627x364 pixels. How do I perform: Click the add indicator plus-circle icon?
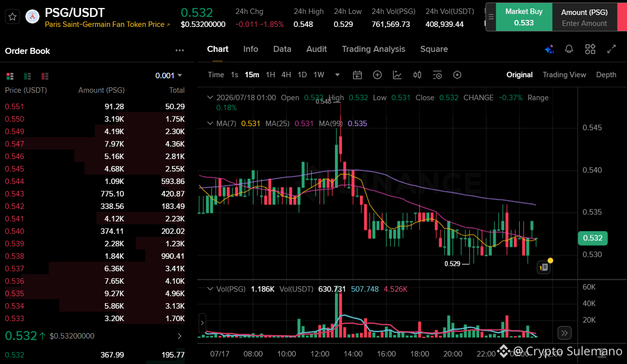377,75
